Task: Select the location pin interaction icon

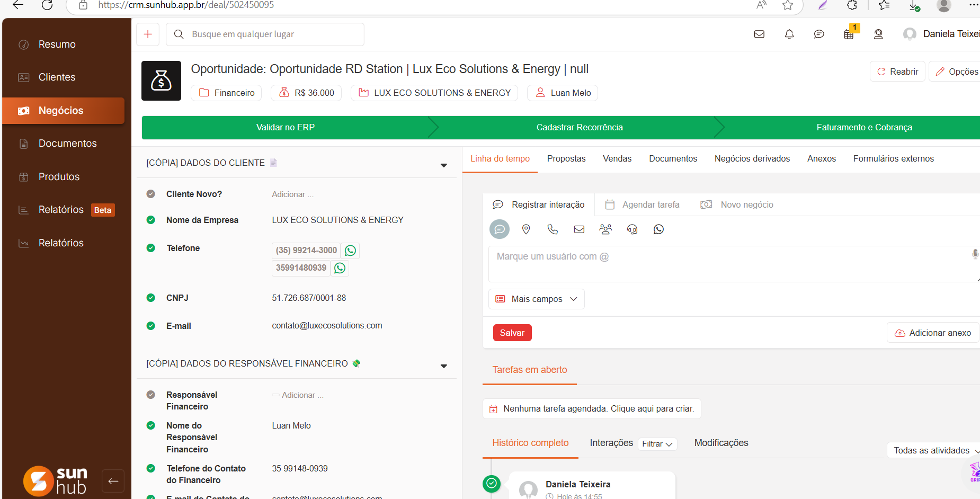Action: coord(526,229)
